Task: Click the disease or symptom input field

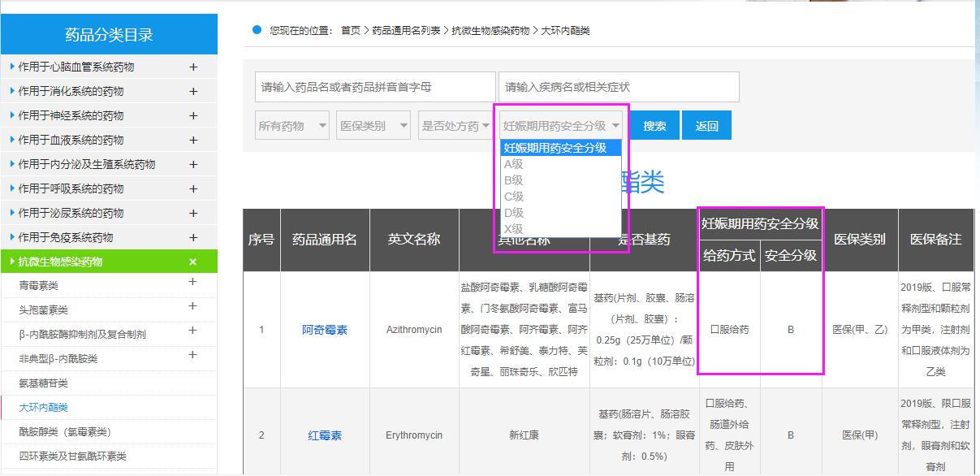Action: tap(619, 87)
